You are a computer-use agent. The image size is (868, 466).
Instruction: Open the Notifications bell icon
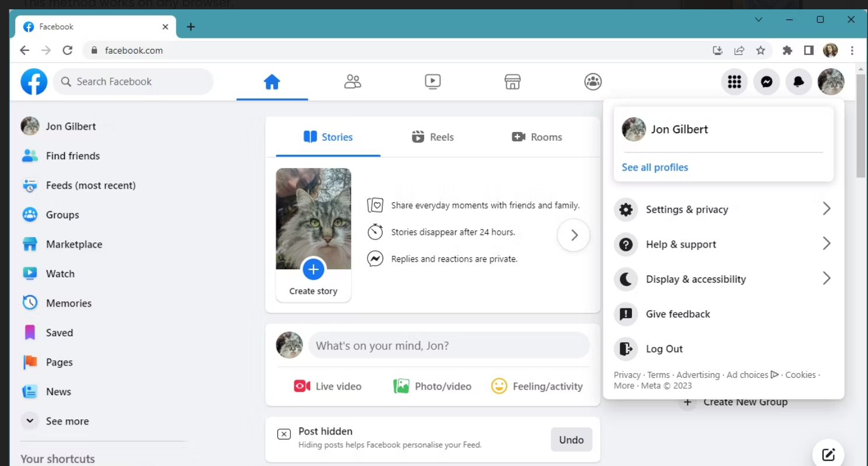[x=798, y=82]
